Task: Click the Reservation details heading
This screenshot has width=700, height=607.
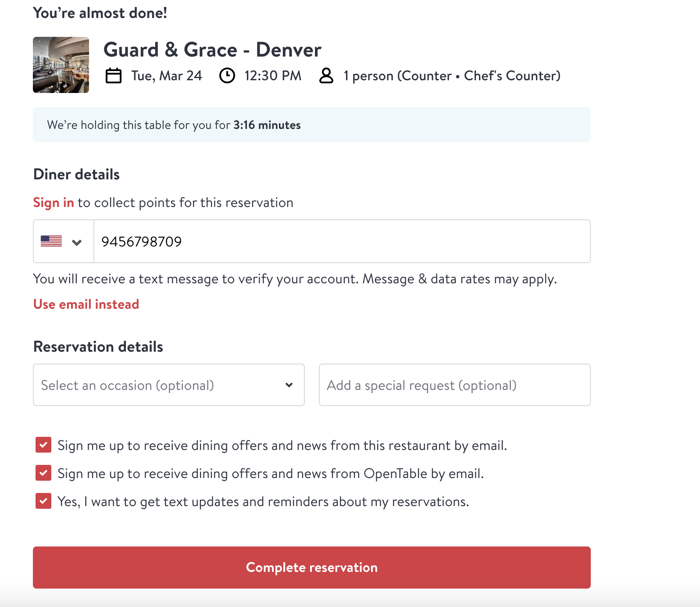Action: pos(98,347)
